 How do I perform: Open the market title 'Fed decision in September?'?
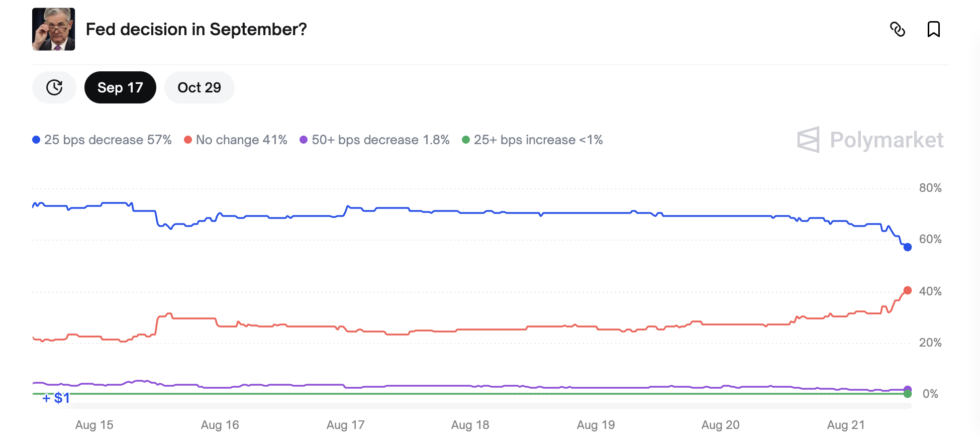tap(195, 30)
